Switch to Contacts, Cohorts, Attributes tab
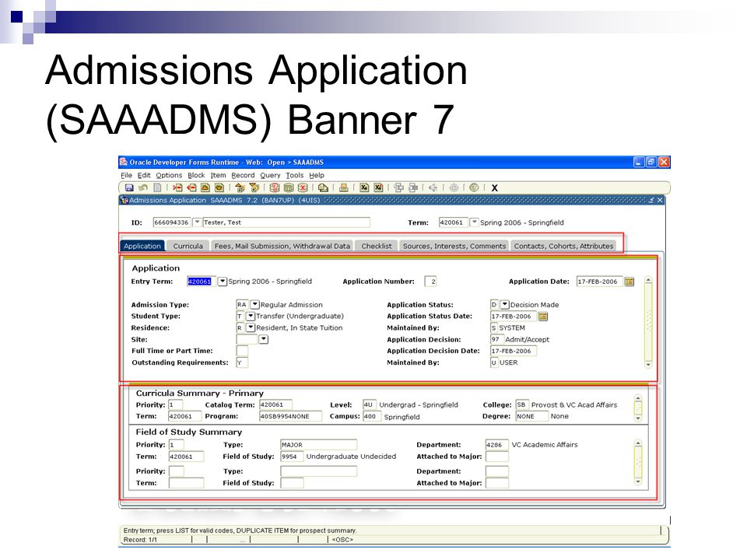The image size is (747, 560). click(563, 246)
